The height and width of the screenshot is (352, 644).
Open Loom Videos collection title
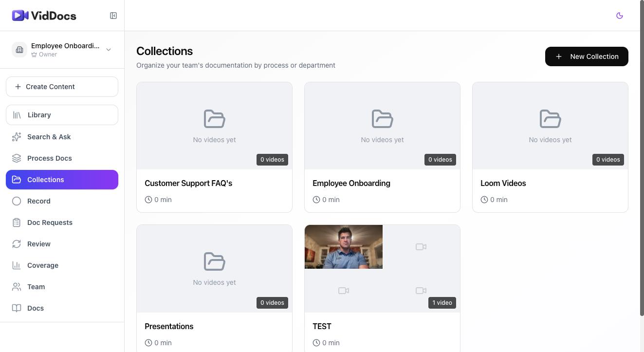pyautogui.click(x=503, y=183)
